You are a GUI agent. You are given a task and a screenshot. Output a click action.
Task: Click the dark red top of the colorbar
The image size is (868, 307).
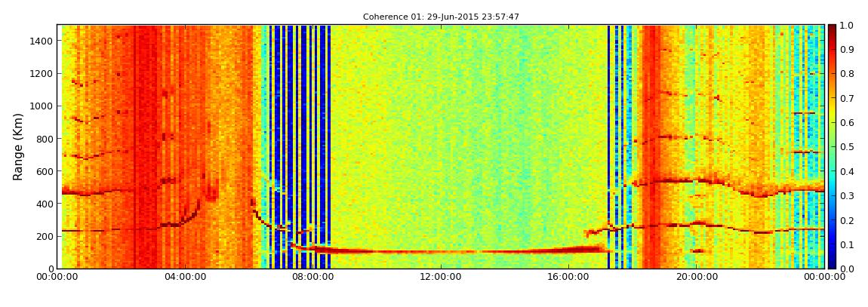832,30
